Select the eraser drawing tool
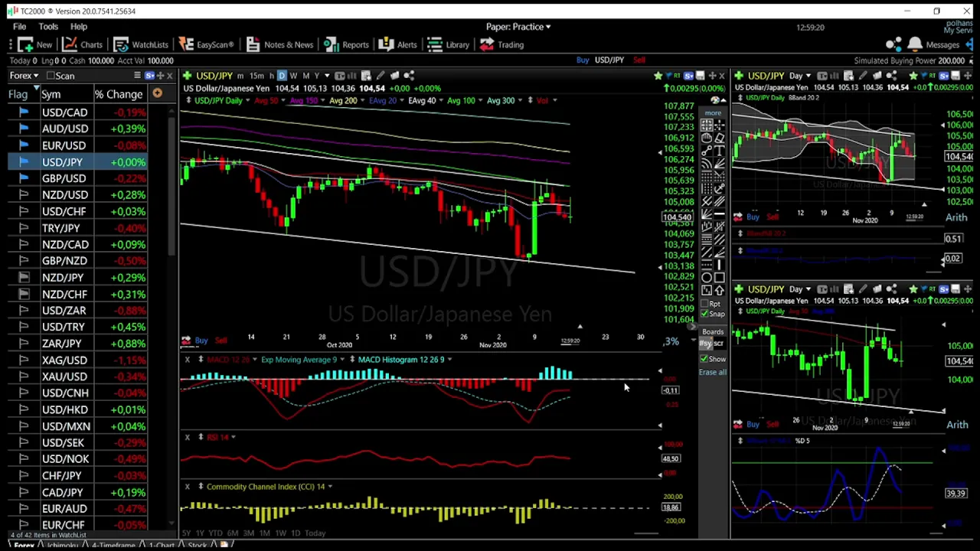 tap(720, 137)
